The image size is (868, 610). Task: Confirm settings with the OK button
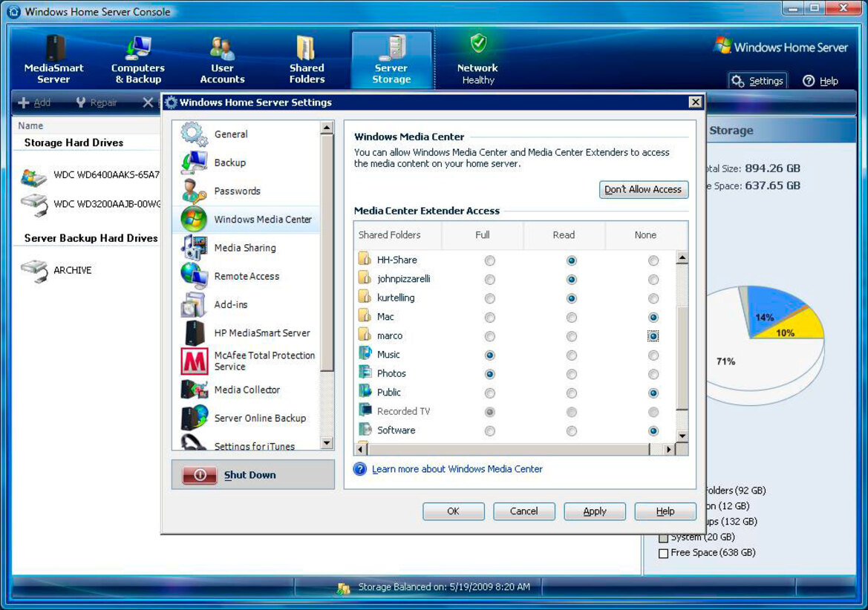coord(454,511)
